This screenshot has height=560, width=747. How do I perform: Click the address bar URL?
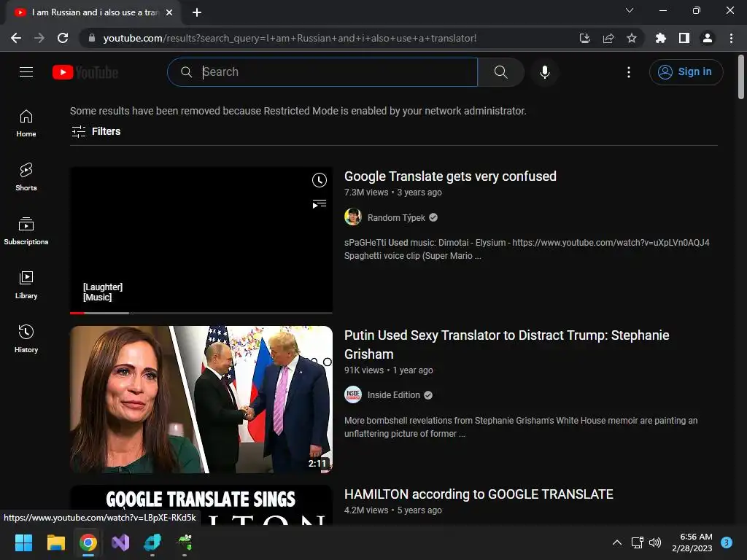[290, 38]
